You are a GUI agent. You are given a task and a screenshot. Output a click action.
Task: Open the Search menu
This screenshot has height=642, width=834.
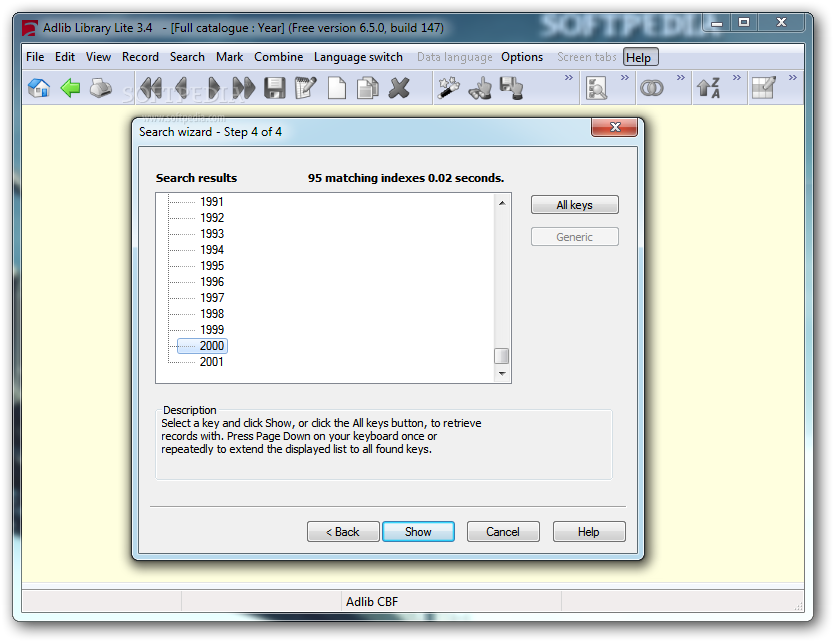click(x=187, y=57)
